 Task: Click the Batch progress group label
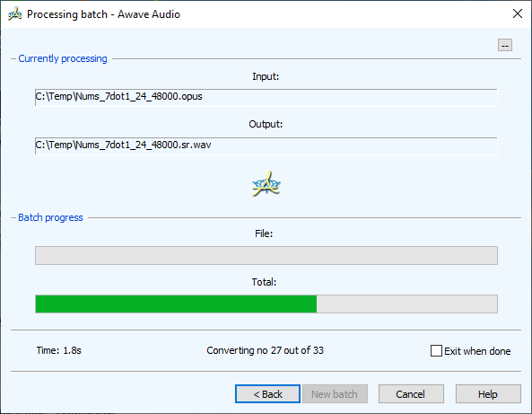pyautogui.click(x=50, y=217)
